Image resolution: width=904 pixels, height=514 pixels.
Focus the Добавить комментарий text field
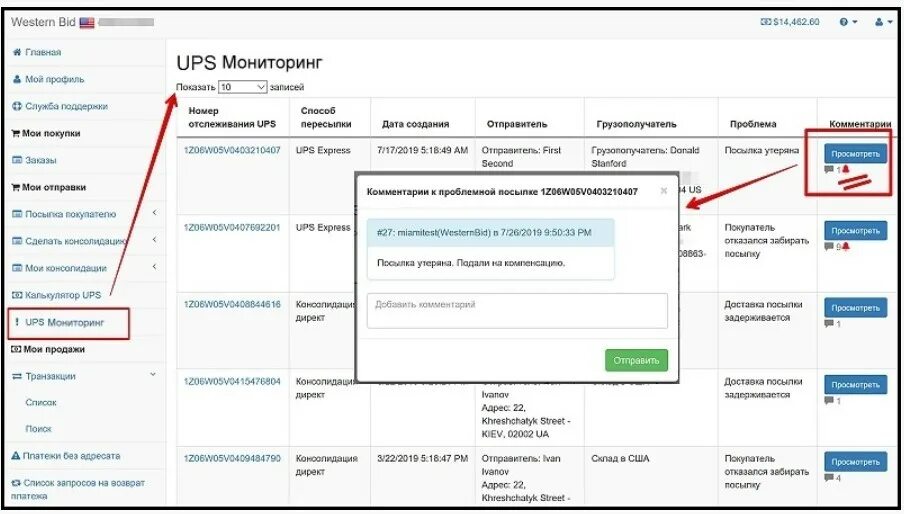click(517, 311)
